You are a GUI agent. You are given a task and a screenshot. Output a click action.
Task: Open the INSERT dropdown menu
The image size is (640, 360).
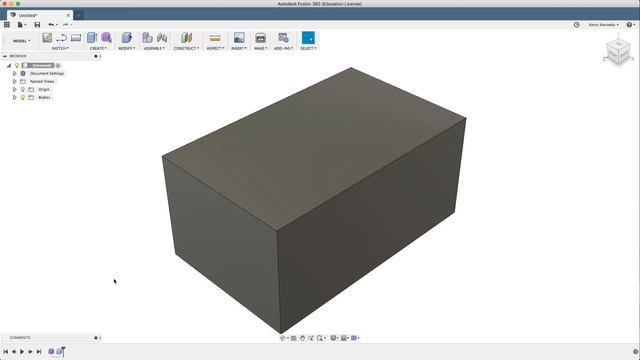(239, 48)
